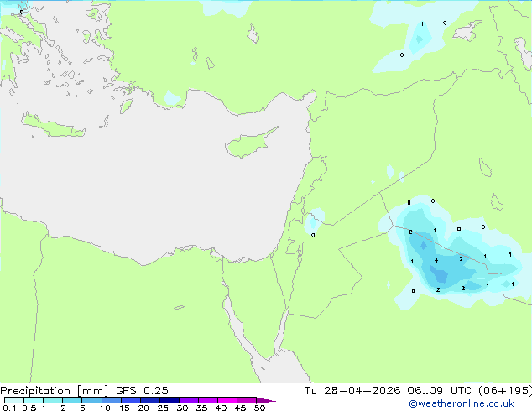Image resolution: width=532 pixels, height=411 pixels.
Task: Click legend label '25'
Action: [x=163, y=408]
